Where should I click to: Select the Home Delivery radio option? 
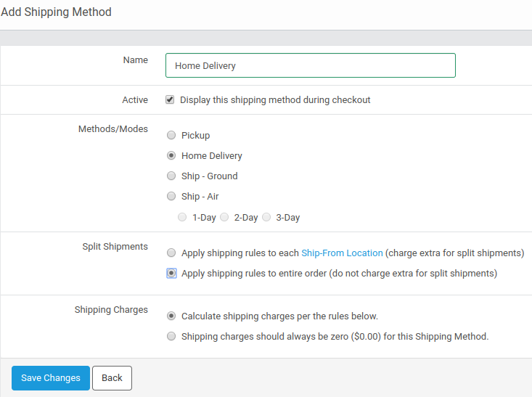171,155
